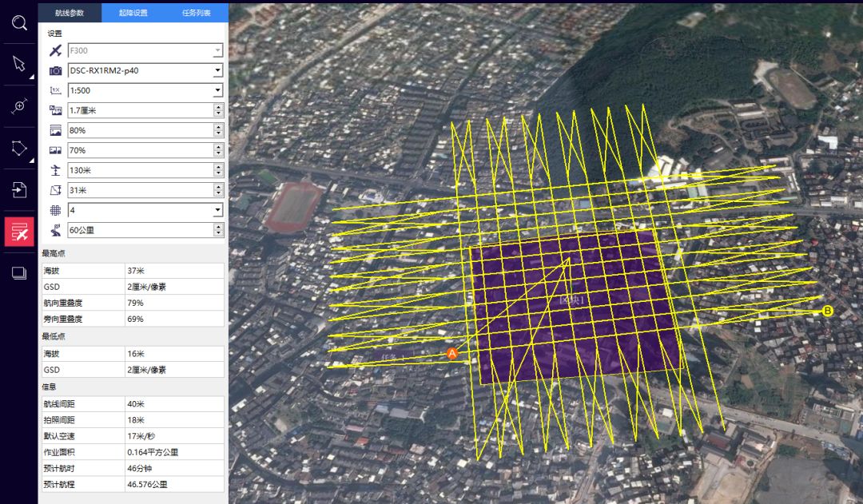Click waypoint marker A on map
The width and height of the screenshot is (863, 504).
click(x=451, y=353)
